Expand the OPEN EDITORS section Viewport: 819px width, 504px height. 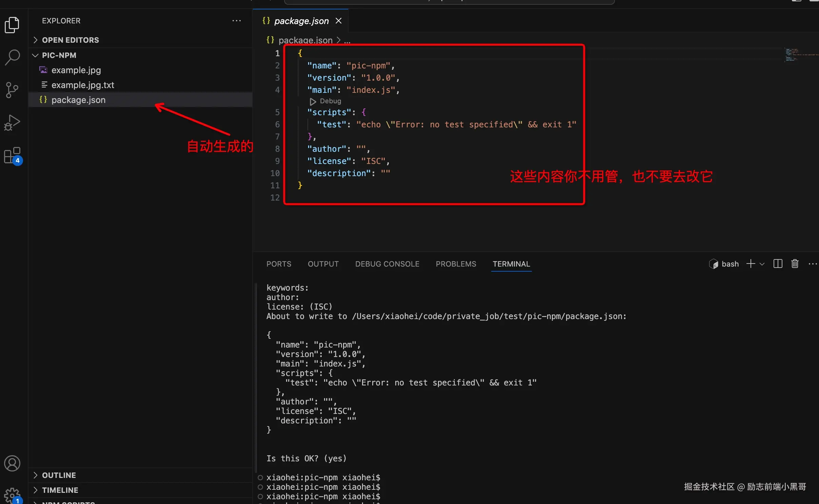pyautogui.click(x=70, y=40)
